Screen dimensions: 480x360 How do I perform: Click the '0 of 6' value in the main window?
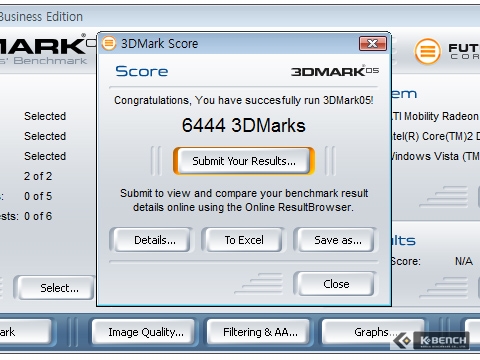coord(38,216)
